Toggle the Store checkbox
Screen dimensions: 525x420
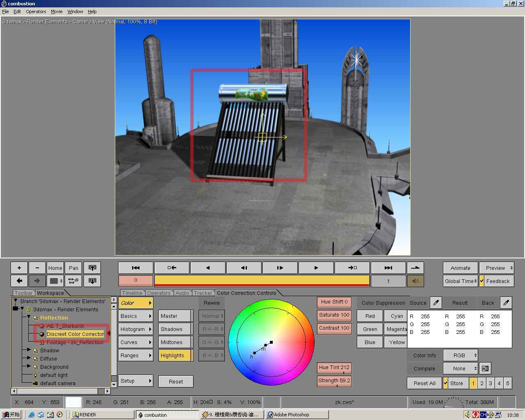445,383
